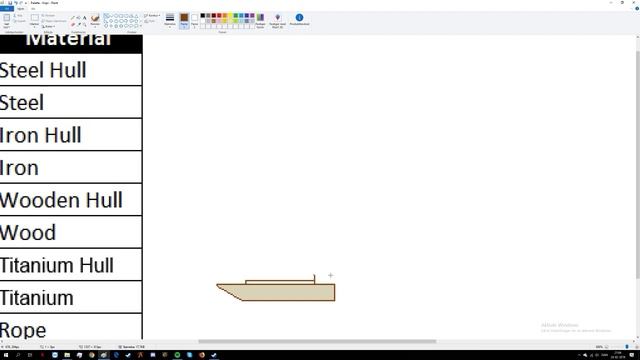This screenshot has width=640, height=360.
Task: Open the notification center icon in tray
Action: 631,355
